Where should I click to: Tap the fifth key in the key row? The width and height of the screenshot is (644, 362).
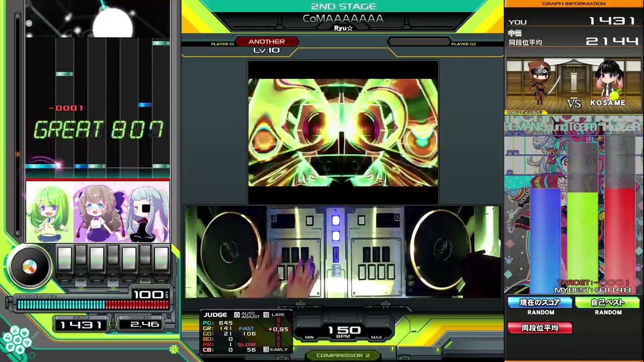129,260
